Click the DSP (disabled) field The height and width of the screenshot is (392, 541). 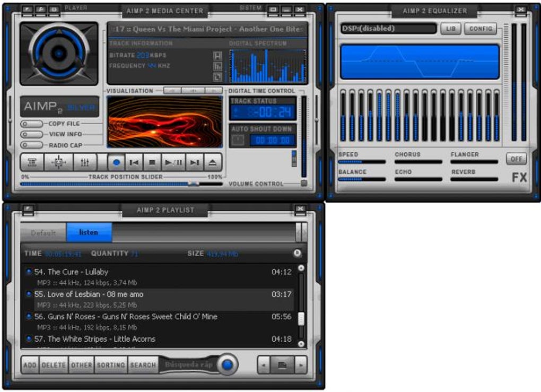(x=388, y=28)
